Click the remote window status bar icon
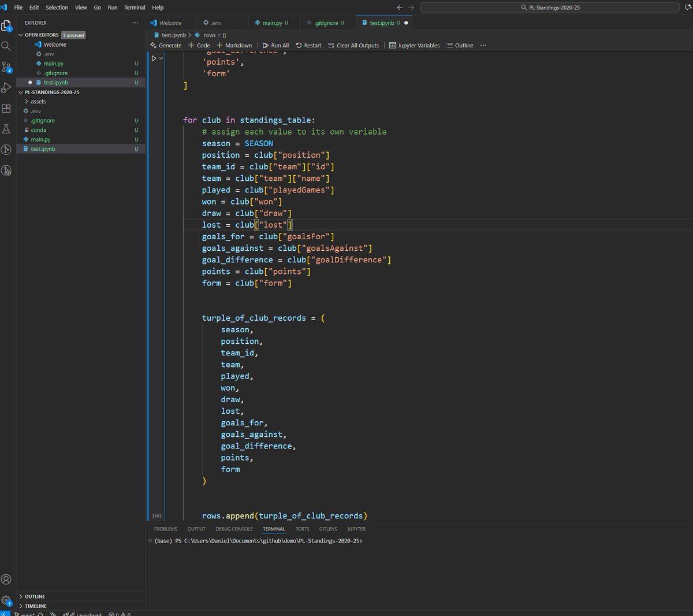Image resolution: width=693 pixels, height=616 pixels. (5, 614)
